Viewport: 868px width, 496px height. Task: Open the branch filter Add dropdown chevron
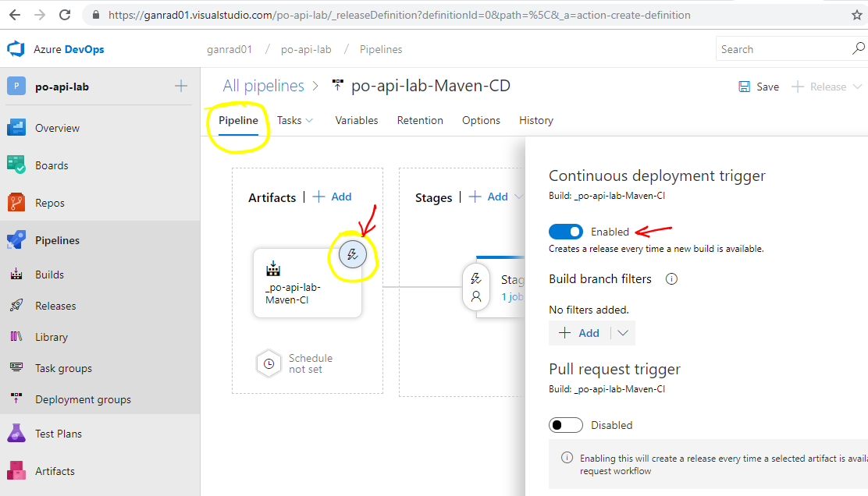tap(623, 333)
